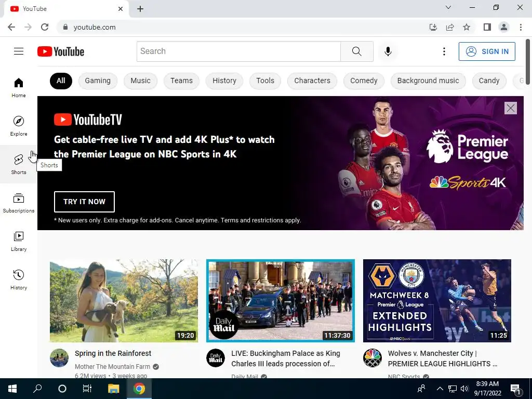Select the Tools filter chip
Screen dimensions: 532x399
click(265, 81)
